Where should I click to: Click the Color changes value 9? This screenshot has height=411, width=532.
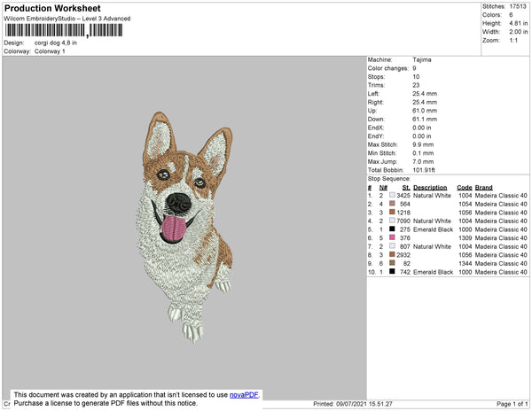click(414, 68)
